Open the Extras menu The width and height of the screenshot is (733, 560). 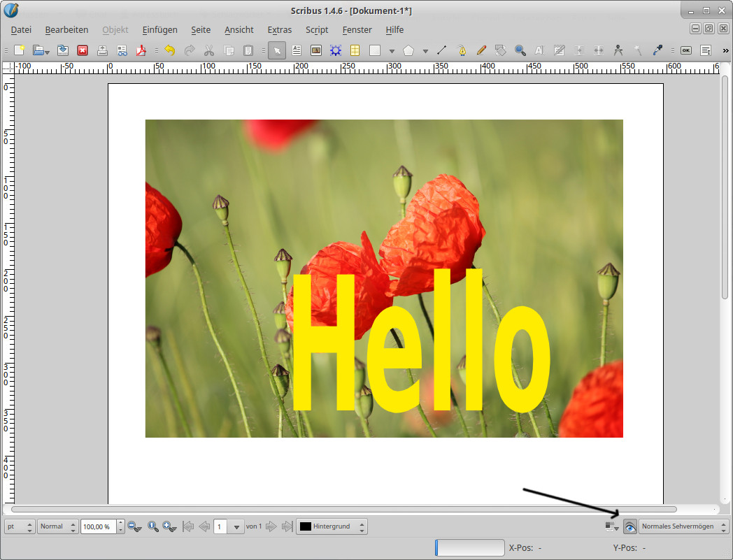tap(279, 30)
